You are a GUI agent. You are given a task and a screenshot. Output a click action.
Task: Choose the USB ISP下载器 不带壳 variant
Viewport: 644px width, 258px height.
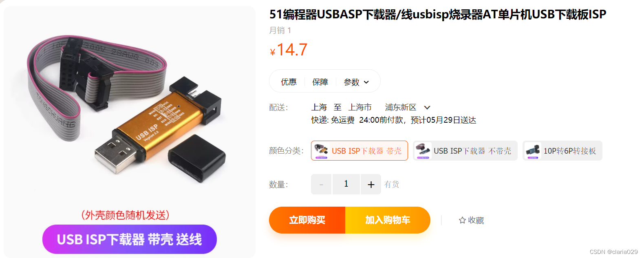click(x=465, y=151)
